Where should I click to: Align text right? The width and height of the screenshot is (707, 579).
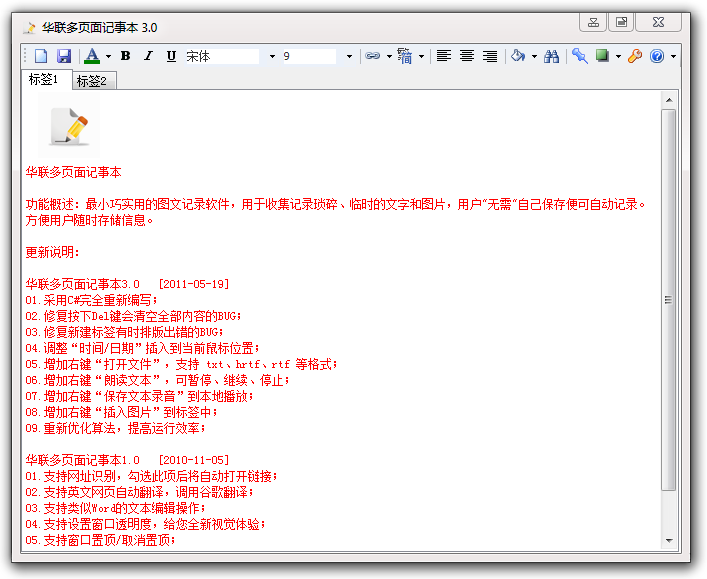coord(490,56)
